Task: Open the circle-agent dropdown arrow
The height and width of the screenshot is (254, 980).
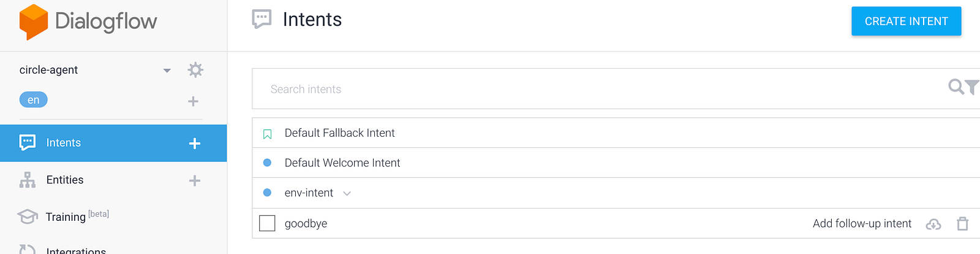Action: tap(167, 71)
